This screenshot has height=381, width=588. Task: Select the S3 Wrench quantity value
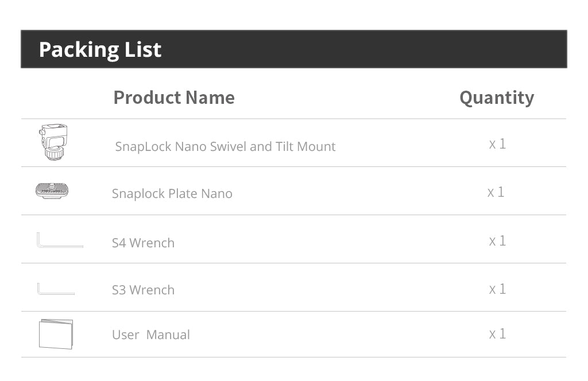tap(497, 289)
